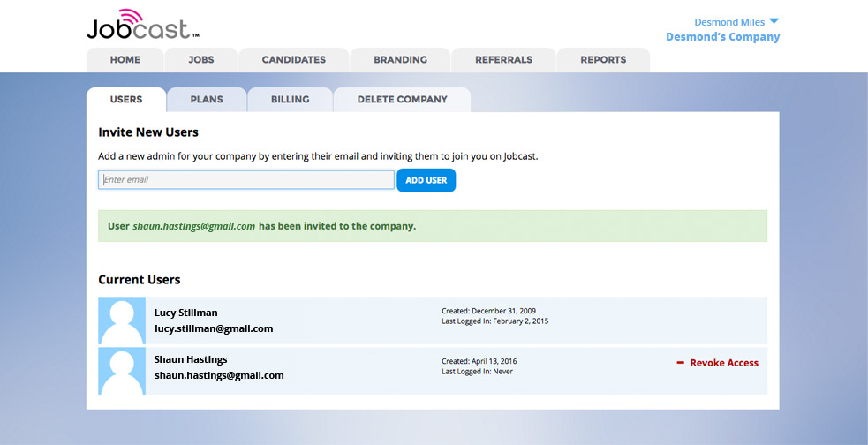Open the Billing settings tab

pos(290,100)
